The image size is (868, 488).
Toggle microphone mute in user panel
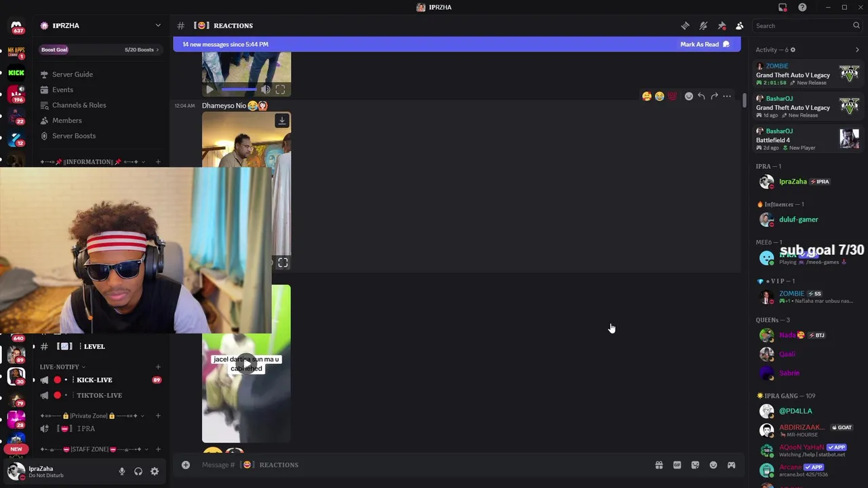click(122, 472)
